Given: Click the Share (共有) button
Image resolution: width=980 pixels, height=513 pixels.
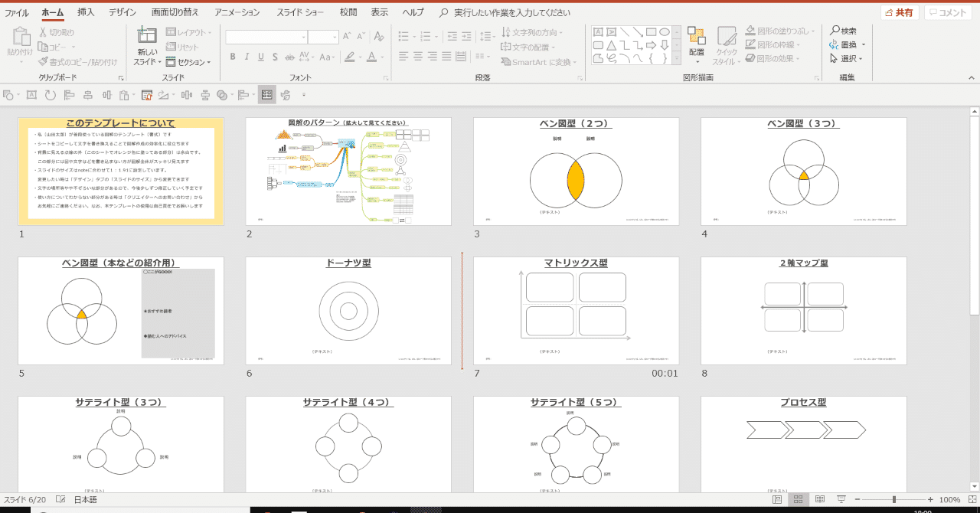Looking at the screenshot, I should pos(899,12).
